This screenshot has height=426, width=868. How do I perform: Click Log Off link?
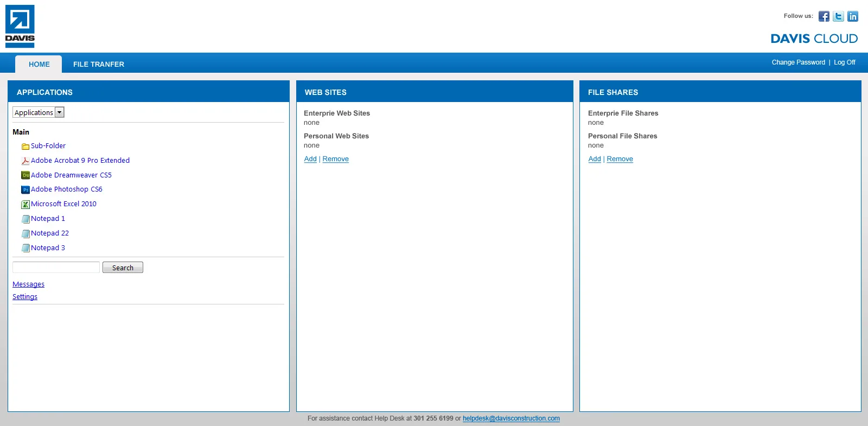[845, 62]
